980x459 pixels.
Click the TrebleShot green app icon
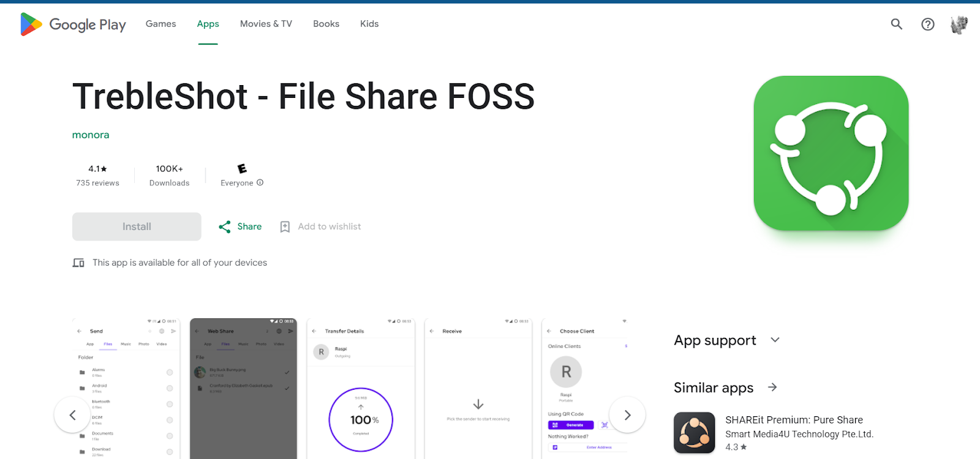[x=831, y=153]
